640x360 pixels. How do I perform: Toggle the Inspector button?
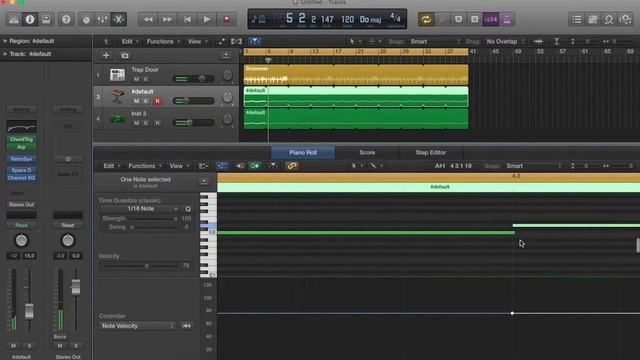(x=30, y=19)
